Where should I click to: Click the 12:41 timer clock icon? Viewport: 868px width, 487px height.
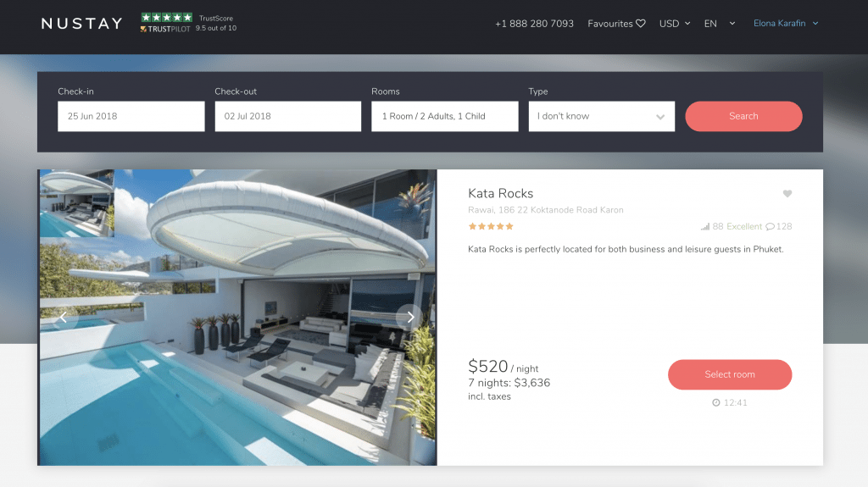click(715, 403)
